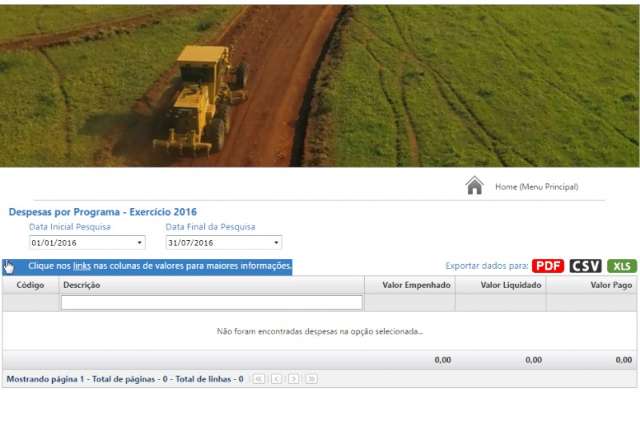
Task: Click the Descrição filter input field
Action: point(211,302)
